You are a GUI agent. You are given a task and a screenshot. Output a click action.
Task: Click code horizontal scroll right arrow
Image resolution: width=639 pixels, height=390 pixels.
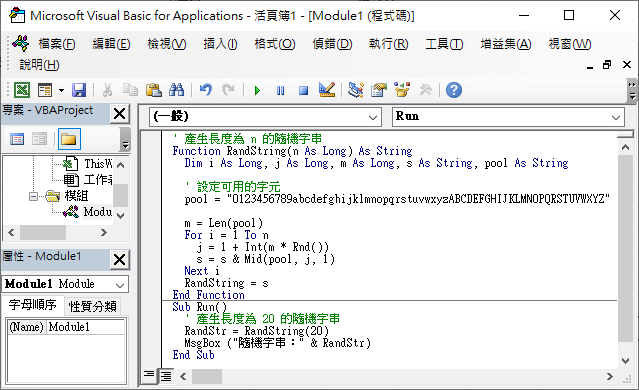(x=610, y=376)
